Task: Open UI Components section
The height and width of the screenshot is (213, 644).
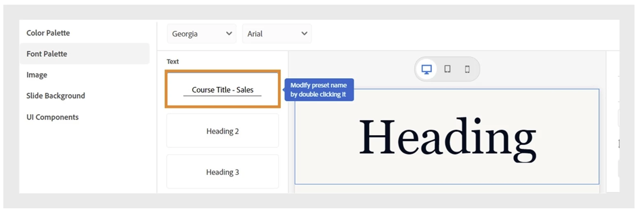Action: (52, 117)
